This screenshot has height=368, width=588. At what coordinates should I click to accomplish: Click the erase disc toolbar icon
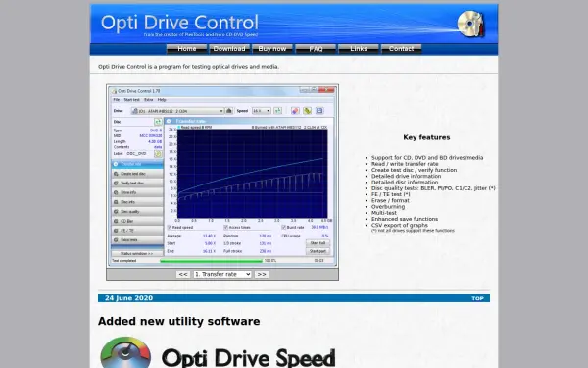point(295,110)
